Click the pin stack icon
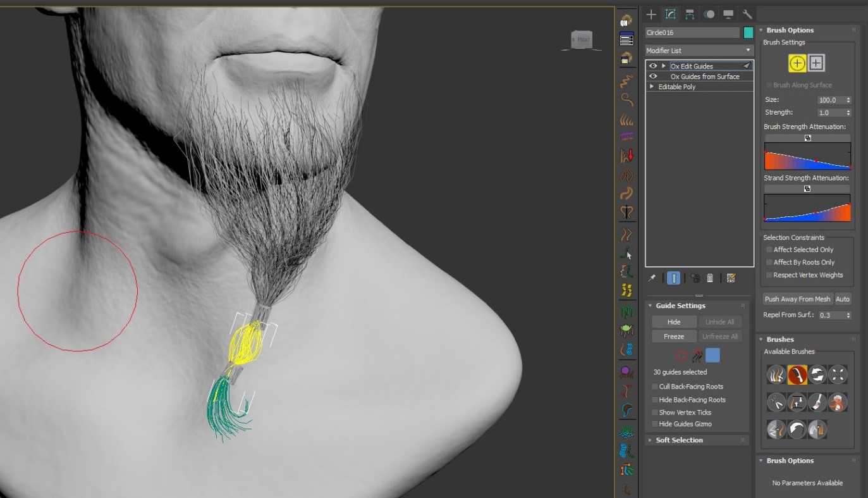This screenshot has width=868, height=498. [652, 278]
